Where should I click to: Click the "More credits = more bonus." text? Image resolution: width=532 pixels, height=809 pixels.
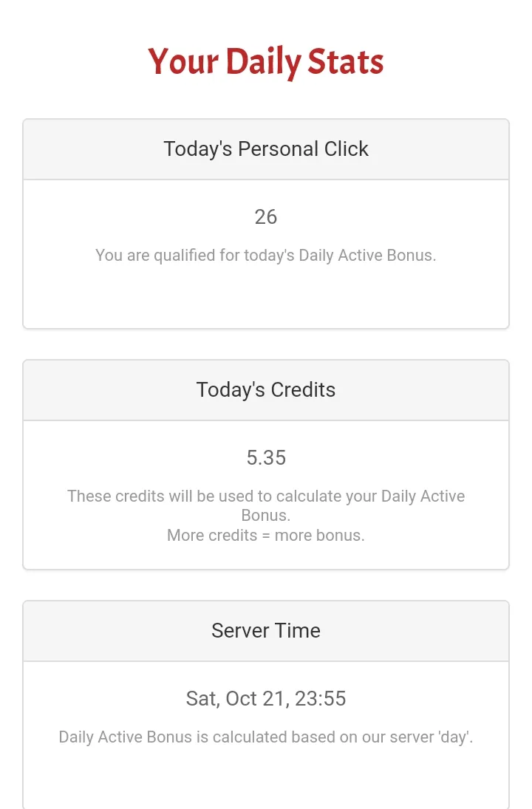coord(266,535)
